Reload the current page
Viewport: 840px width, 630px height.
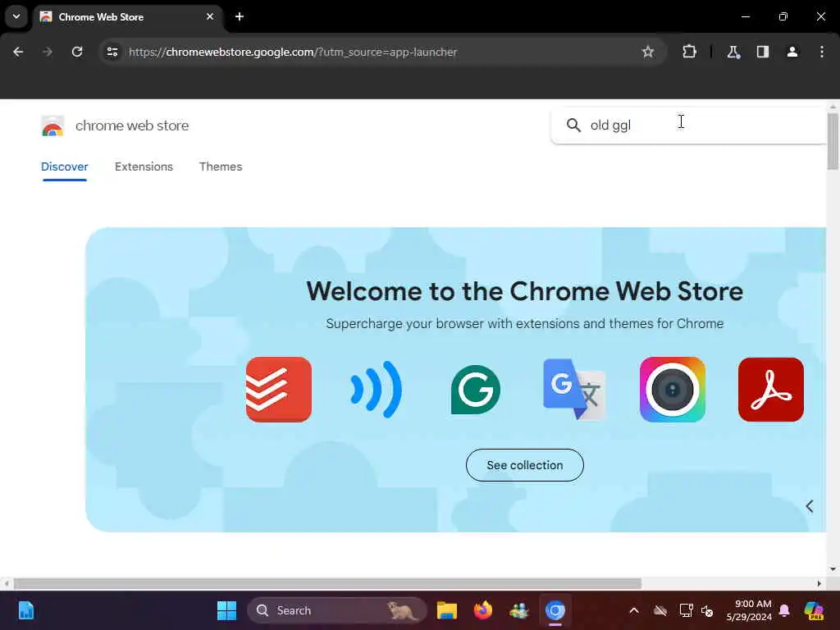click(77, 52)
